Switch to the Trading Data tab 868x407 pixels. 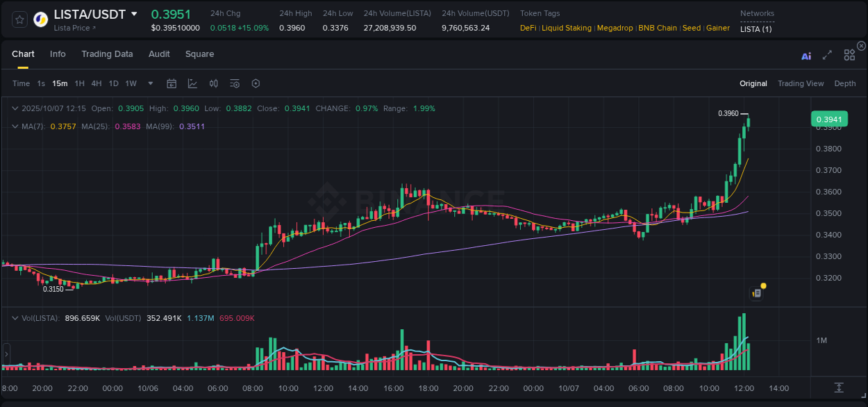pyautogui.click(x=107, y=53)
